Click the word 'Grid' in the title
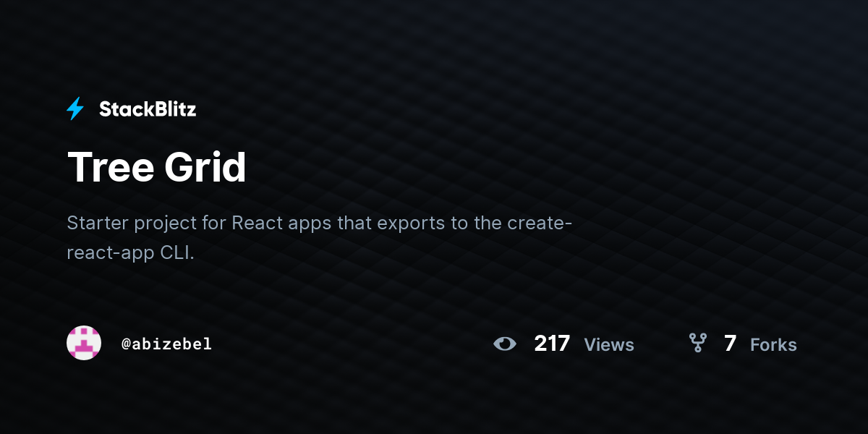868x434 pixels. (205, 168)
